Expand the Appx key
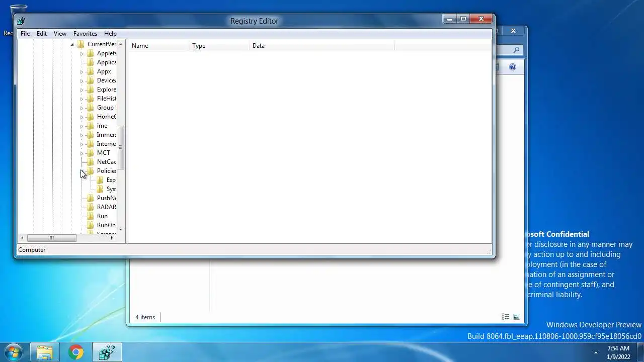This screenshot has width=644, height=362. point(82,71)
